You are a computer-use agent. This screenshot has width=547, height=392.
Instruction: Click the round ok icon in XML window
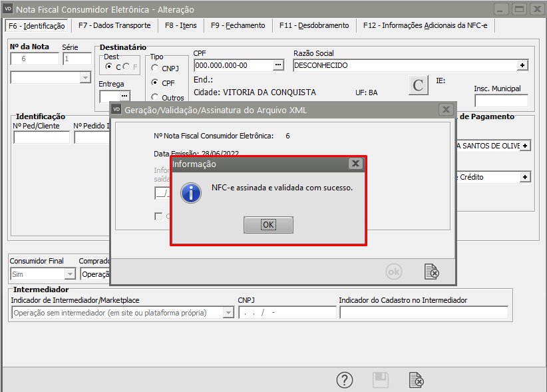click(x=394, y=272)
